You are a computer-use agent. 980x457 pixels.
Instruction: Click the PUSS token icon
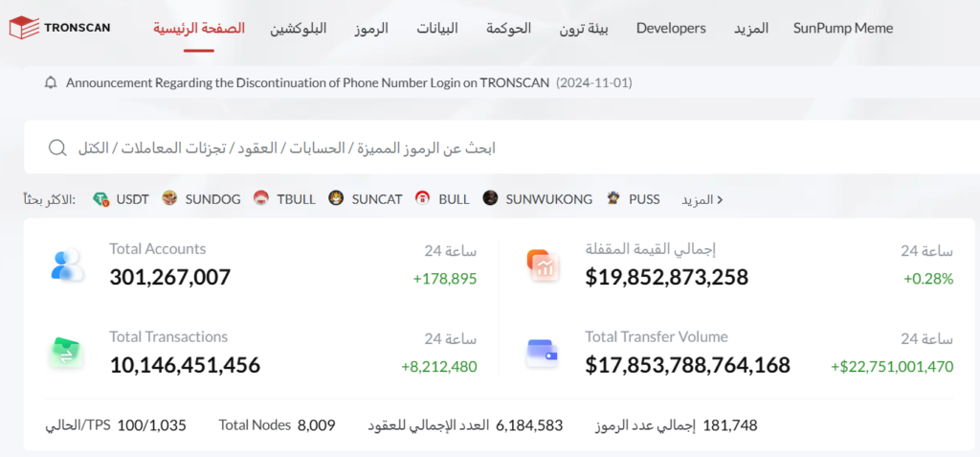(x=613, y=199)
